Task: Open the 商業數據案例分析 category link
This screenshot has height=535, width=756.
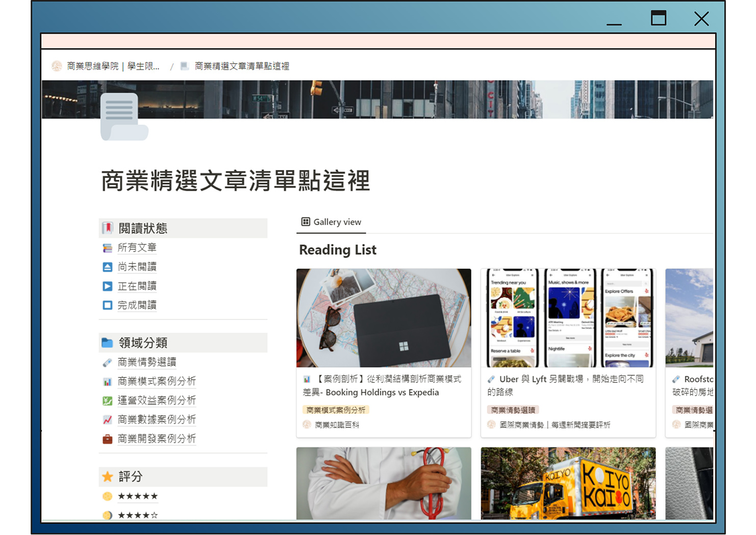Action: (157, 419)
